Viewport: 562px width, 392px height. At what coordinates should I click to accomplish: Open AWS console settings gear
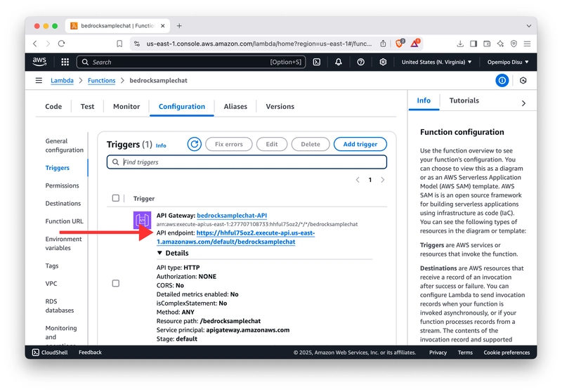click(x=383, y=62)
